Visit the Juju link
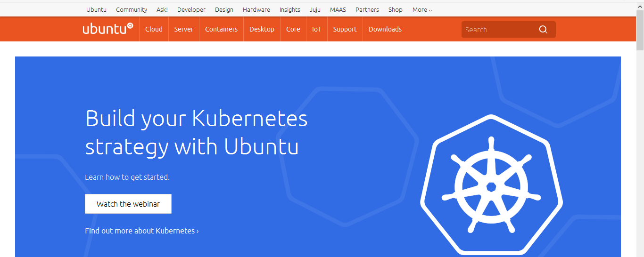Image resolution: width=644 pixels, height=257 pixels. (315, 9)
